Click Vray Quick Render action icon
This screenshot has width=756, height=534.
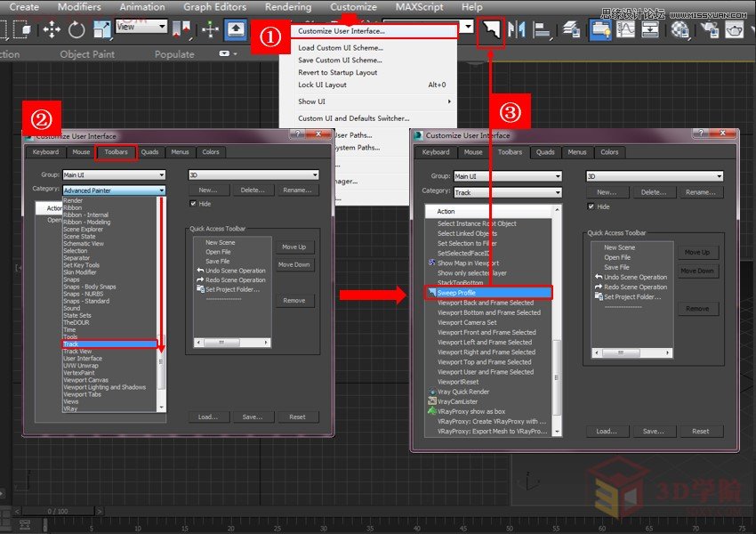[432, 392]
